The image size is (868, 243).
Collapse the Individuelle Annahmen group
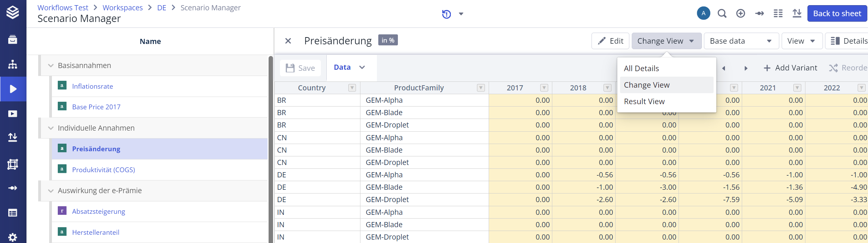51,128
